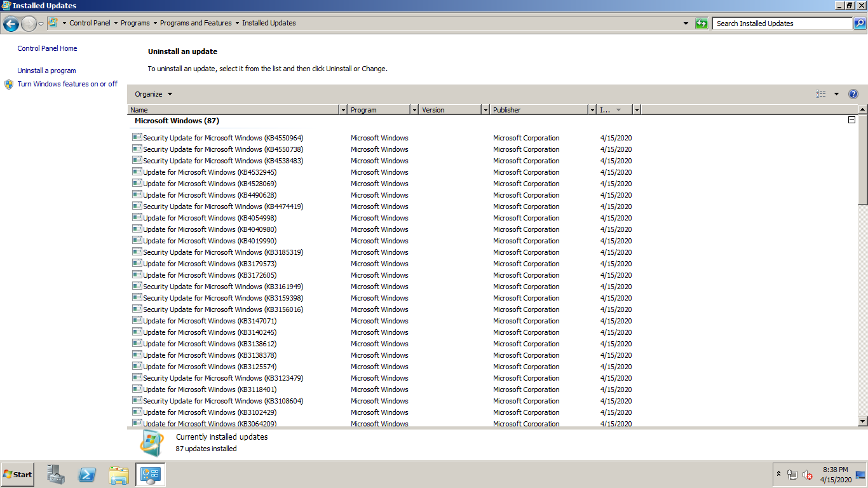Open Server Manager from the taskbar
868x488 pixels.
(56, 474)
